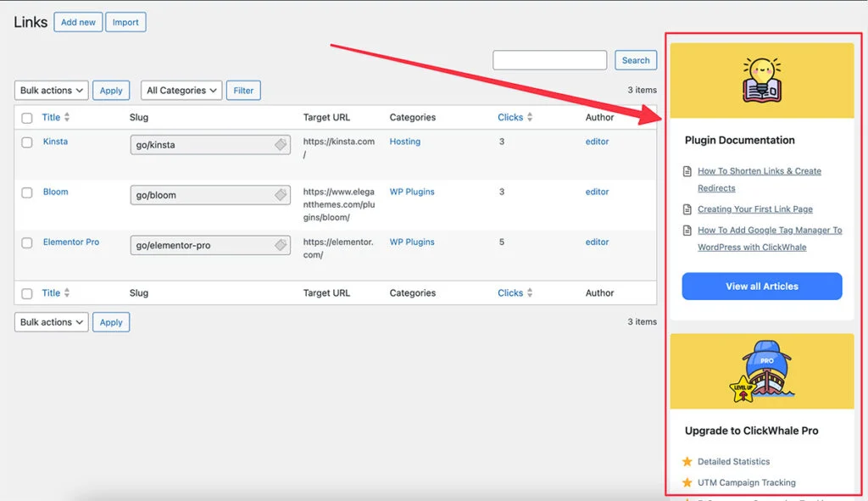Screen dimensions: 868x501
Task: Click the lightbulb book documentation illustration
Action: tap(762, 81)
